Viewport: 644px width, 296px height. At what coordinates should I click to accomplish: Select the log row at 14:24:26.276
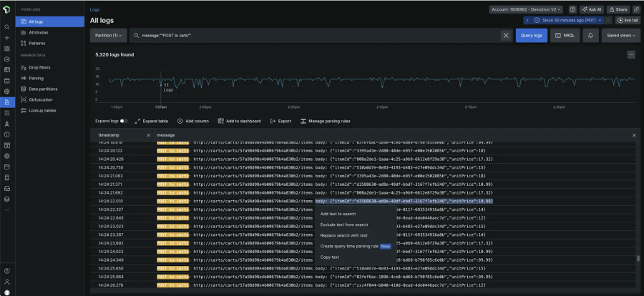[x=363, y=285]
